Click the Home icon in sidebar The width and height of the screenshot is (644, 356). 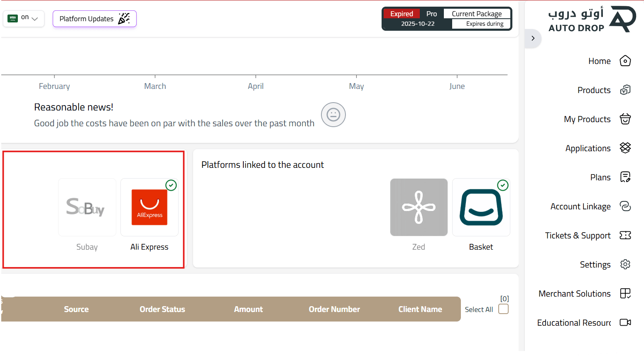[x=625, y=61]
